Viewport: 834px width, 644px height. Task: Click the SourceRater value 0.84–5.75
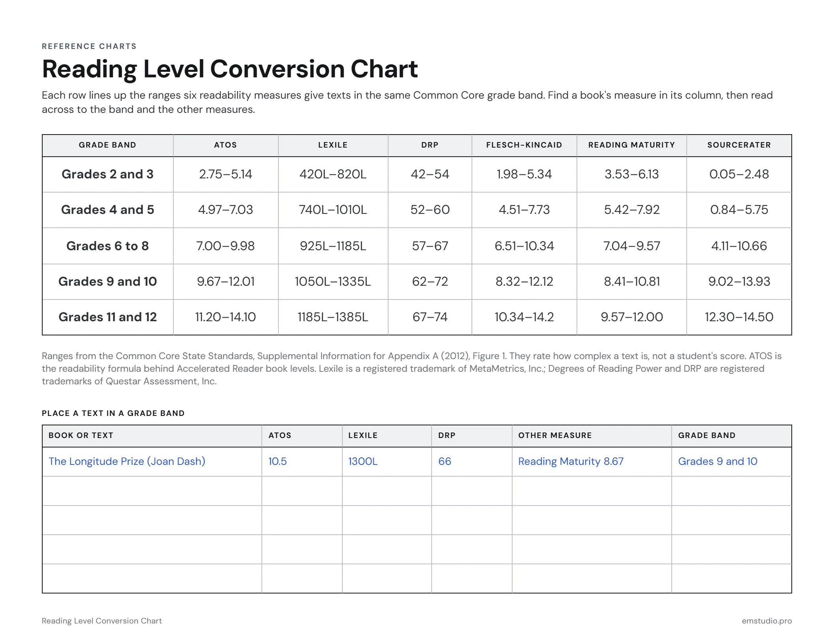click(739, 210)
